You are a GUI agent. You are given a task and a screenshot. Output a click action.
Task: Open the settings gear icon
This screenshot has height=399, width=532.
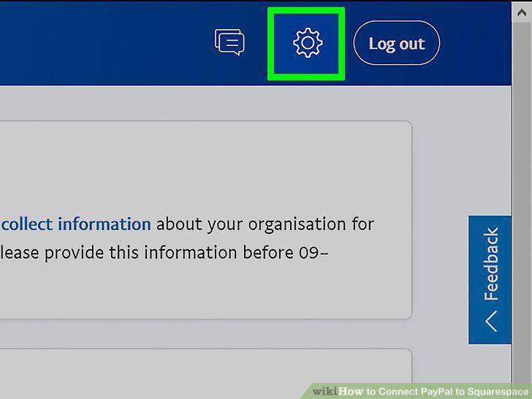pos(308,42)
